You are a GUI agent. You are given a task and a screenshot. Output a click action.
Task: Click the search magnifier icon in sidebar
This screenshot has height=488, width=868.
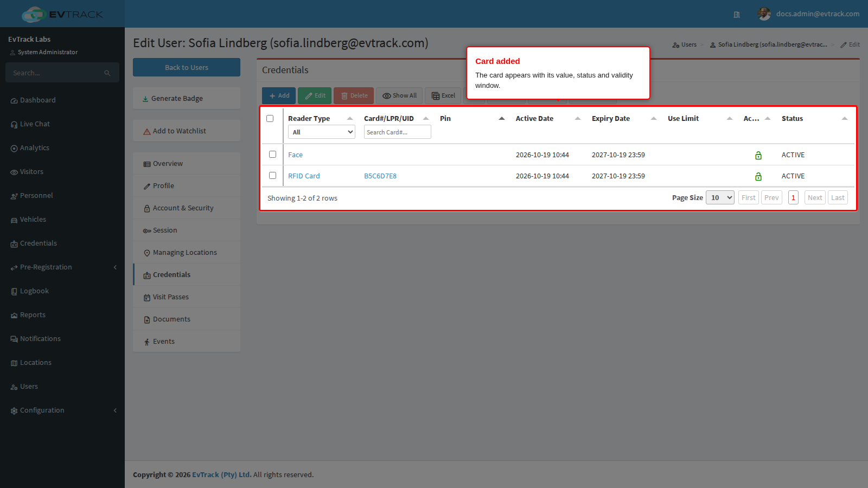(107, 73)
